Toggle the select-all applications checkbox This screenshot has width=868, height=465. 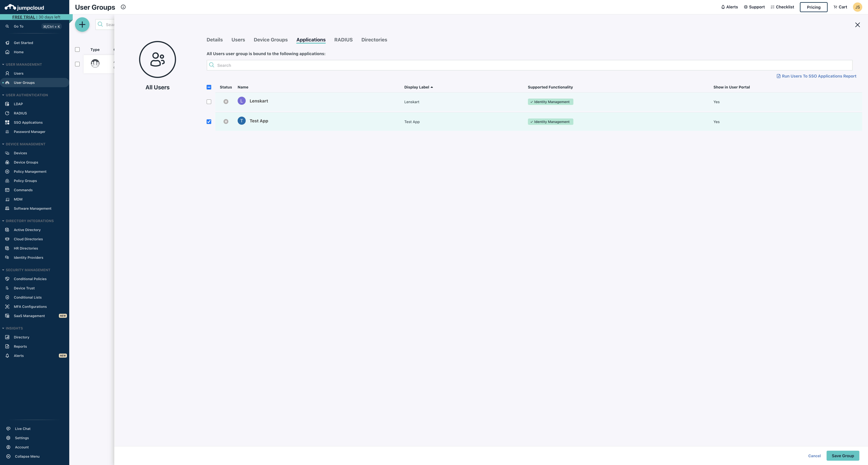209,87
